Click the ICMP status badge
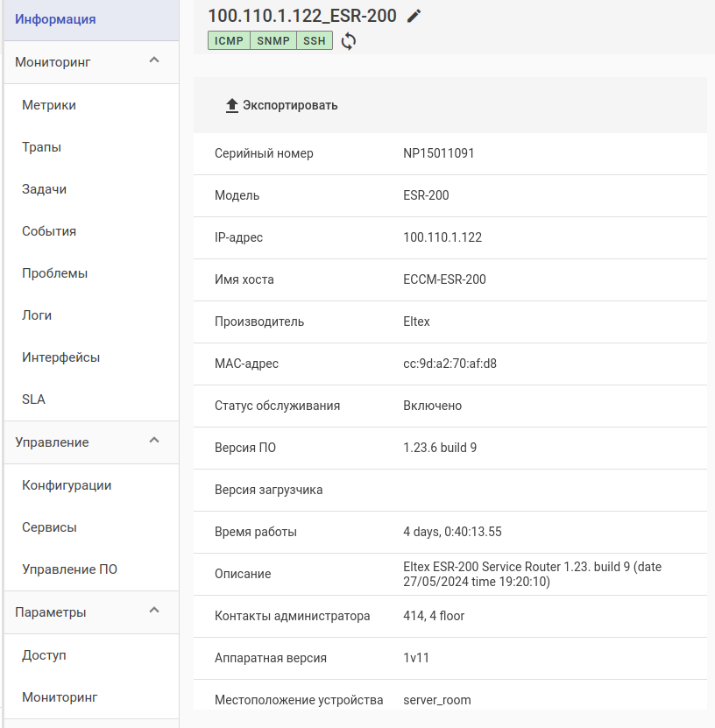715x728 pixels. [x=229, y=40]
